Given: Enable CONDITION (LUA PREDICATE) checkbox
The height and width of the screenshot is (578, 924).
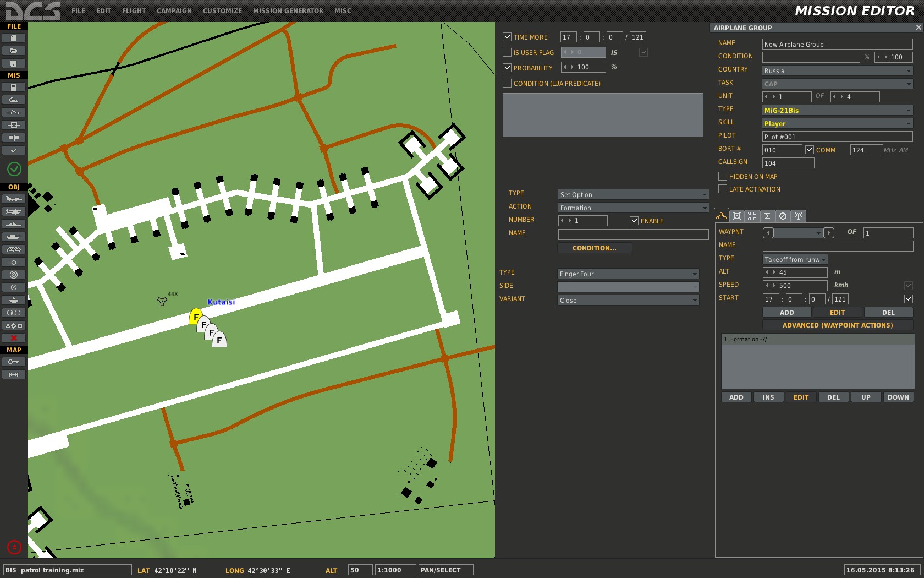Looking at the screenshot, I should tap(507, 83).
